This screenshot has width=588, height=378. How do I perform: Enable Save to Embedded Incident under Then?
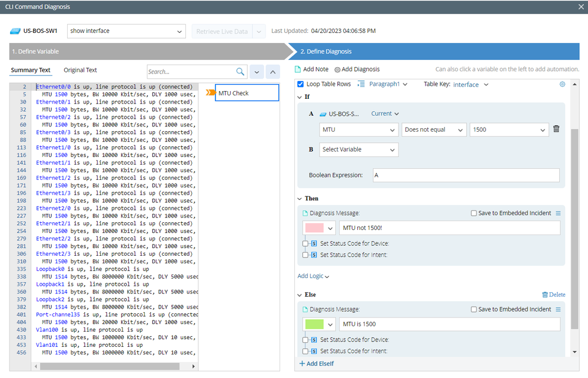[x=474, y=213]
